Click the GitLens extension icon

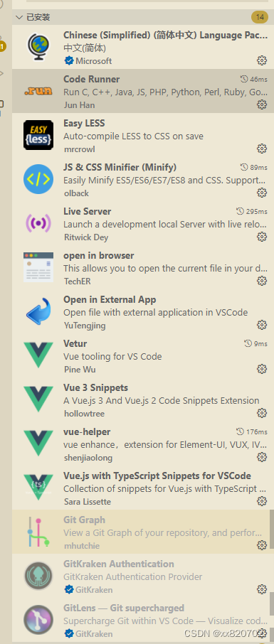pyautogui.click(x=38, y=620)
